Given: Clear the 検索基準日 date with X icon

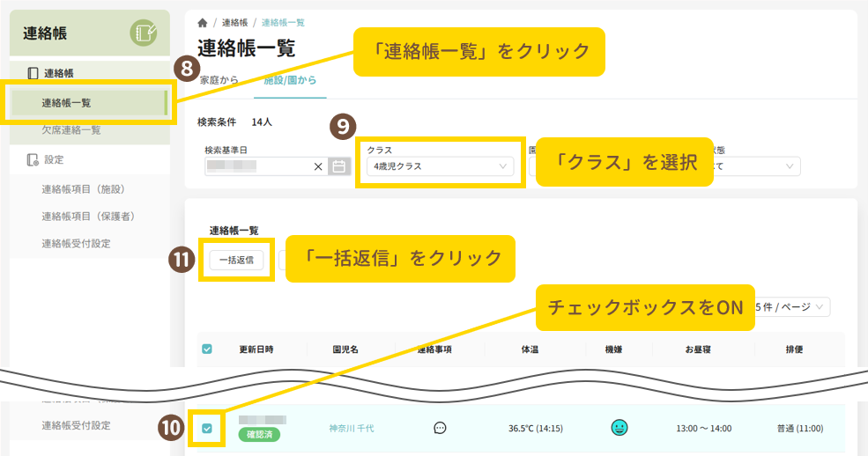Looking at the screenshot, I should (x=318, y=165).
